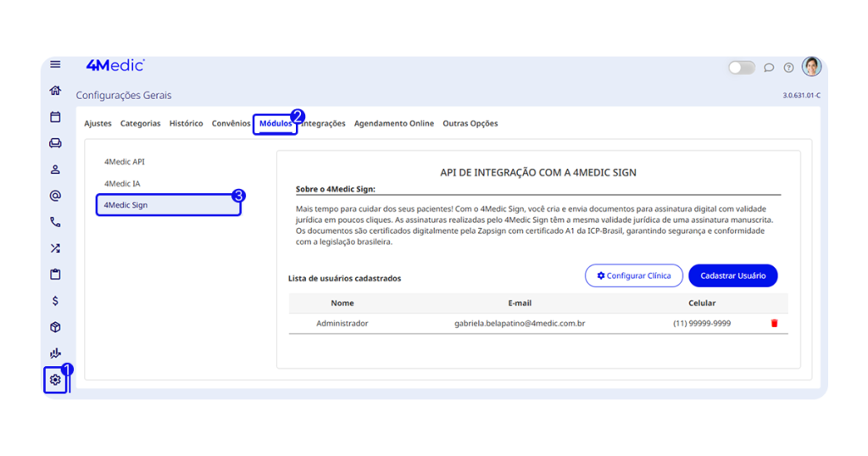The height and width of the screenshot is (456, 868).
Task: Open the user profile avatar
Action: [x=811, y=66]
